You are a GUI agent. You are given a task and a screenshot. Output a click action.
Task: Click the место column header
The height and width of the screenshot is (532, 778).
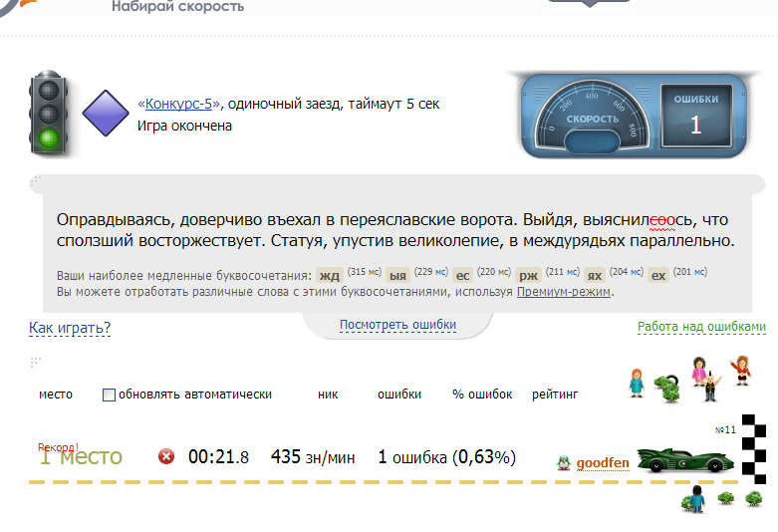pyautogui.click(x=56, y=395)
